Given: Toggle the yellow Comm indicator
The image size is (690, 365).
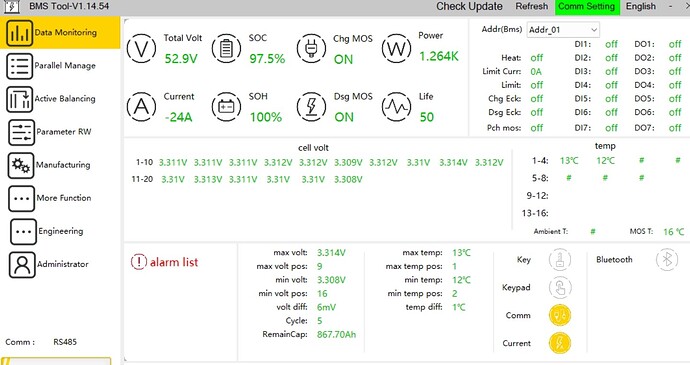Looking at the screenshot, I should [x=560, y=316].
